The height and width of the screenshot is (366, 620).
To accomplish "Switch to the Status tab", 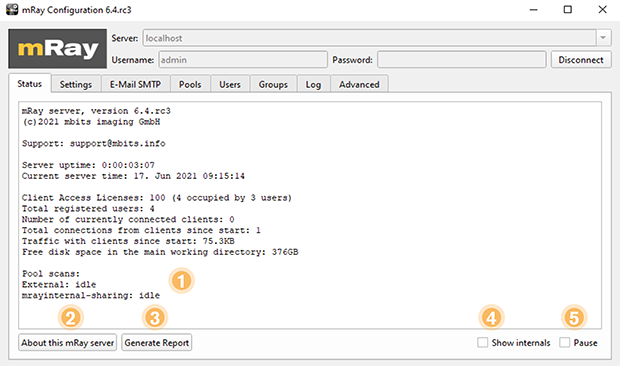I will point(30,84).
